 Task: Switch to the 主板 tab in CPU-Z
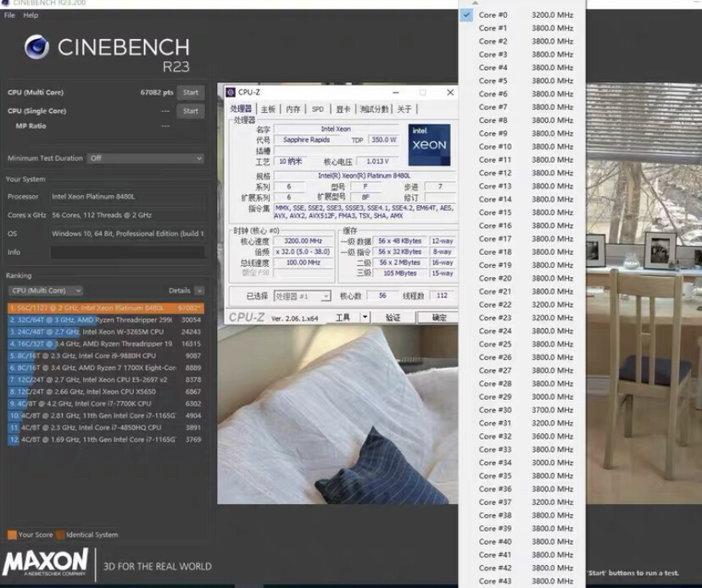[268, 109]
